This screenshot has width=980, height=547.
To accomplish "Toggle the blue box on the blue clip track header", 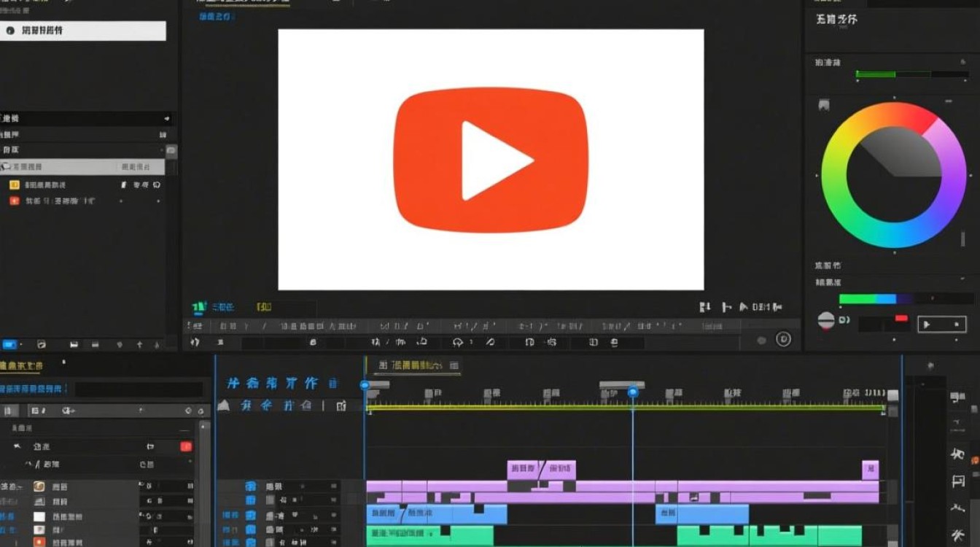I will click(251, 515).
